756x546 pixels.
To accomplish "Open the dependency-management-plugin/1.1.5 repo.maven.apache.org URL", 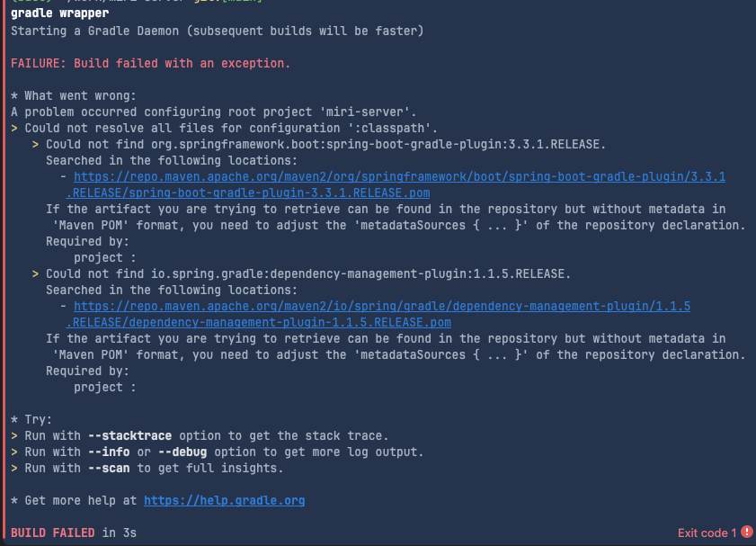I will [382, 306].
